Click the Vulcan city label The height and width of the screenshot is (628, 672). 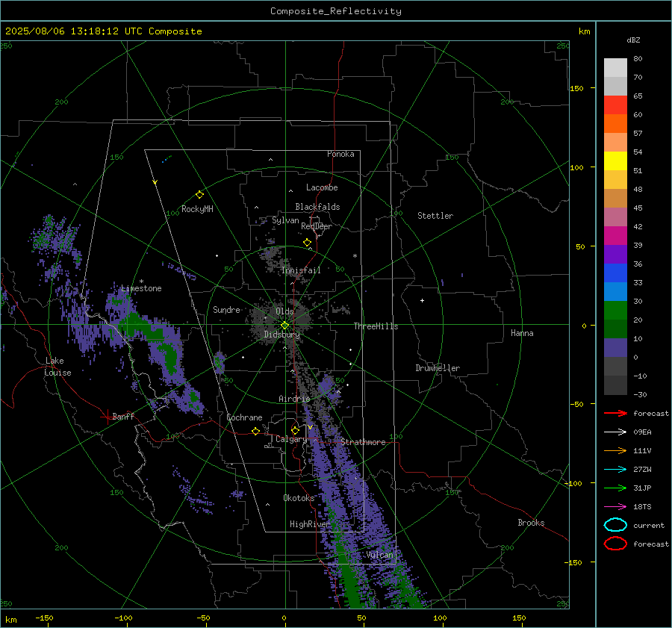click(x=379, y=555)
